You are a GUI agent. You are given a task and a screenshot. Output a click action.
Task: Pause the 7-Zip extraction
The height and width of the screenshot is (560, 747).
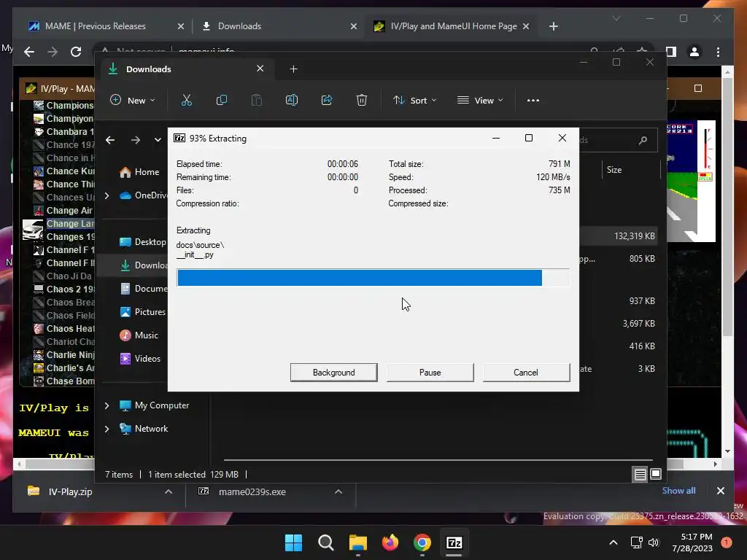[430, 373]
